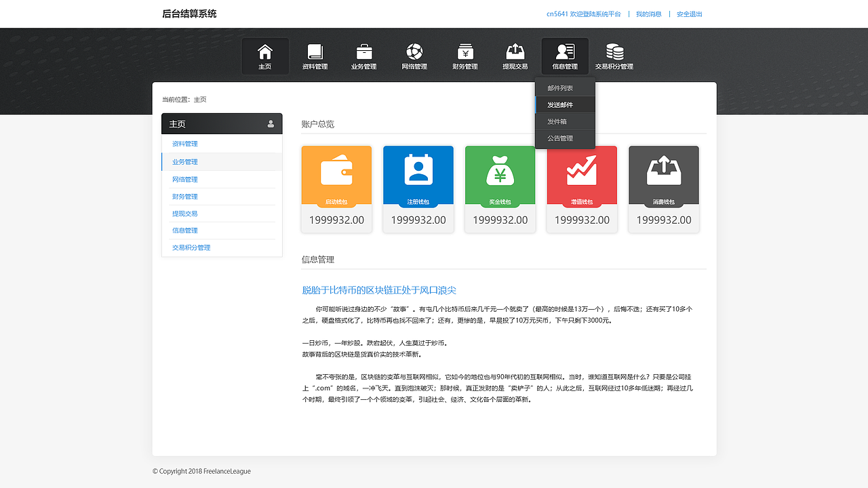Open 提现交易 upload tray icon in nav
Screen dimensions: 868x488
pos(515,52)
